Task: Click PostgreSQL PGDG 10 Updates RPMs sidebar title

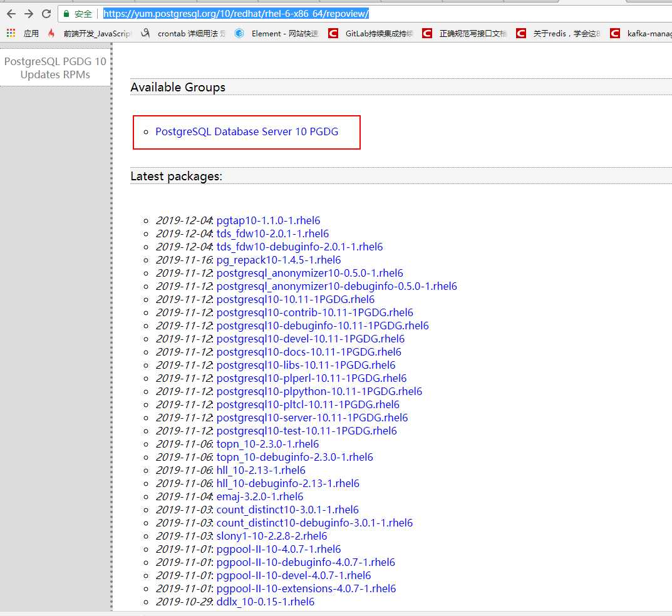Action: click(55, 68)
